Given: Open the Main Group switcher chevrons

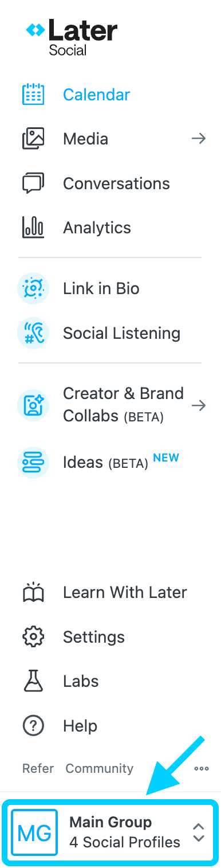Looking at the screenshot, I should 199,832.
